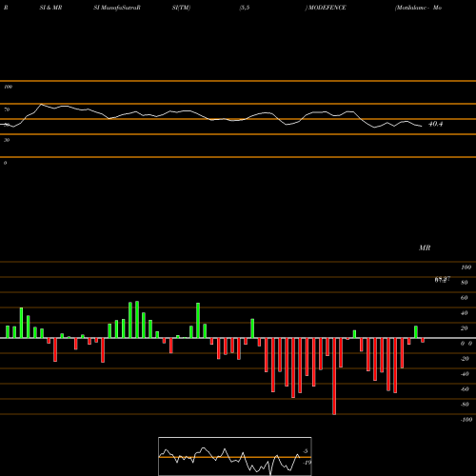
Task: Click the "(5,5" parameter text
Action: tap(245, 8)
